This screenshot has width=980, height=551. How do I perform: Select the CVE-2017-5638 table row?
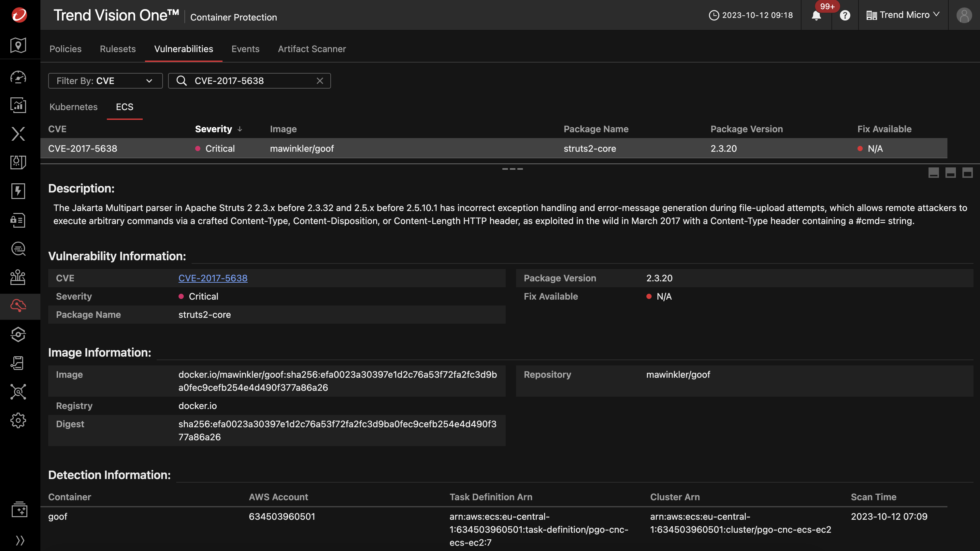pos(494,148)
